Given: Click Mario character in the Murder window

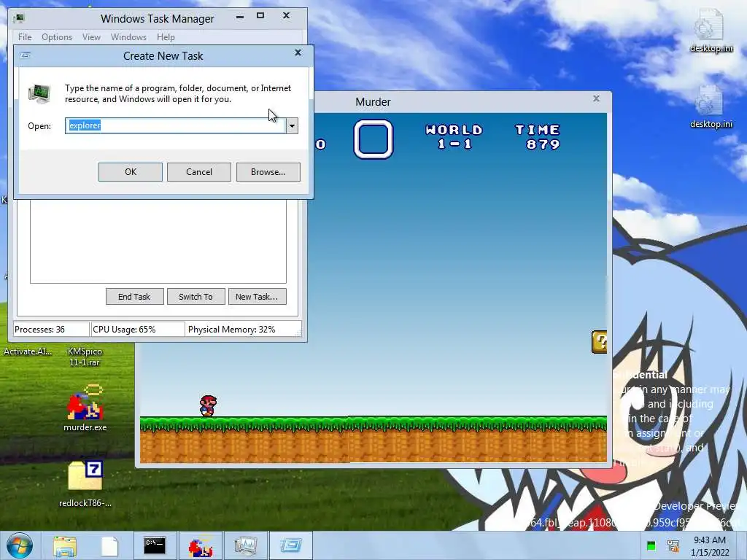Looking at the screenshot, I should pyautogui.click(x=208, y=405).
